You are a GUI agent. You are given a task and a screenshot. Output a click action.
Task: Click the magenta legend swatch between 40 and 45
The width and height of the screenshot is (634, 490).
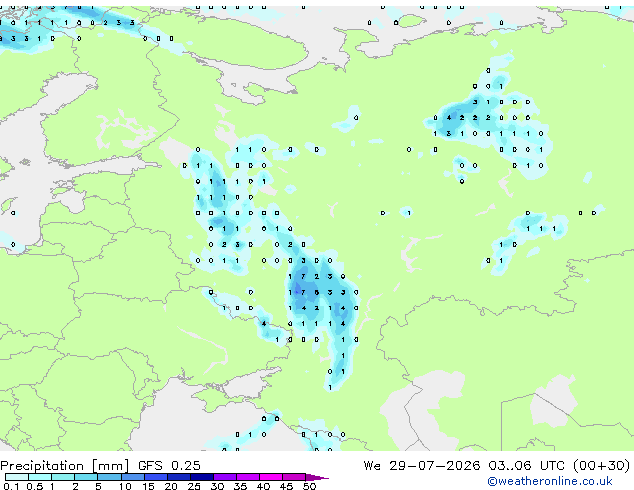[271, 477]
